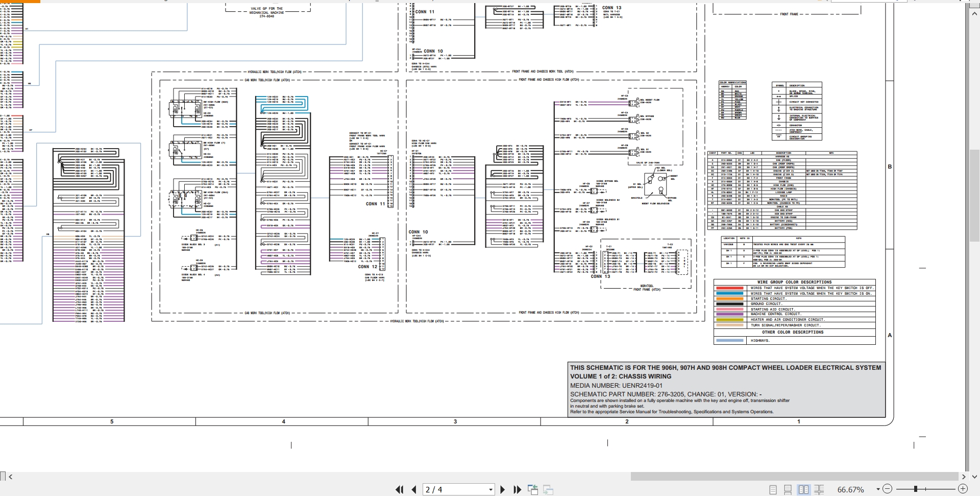Click the blue key switch on legend swatch
980x496 pixels.
pos(730,294)
